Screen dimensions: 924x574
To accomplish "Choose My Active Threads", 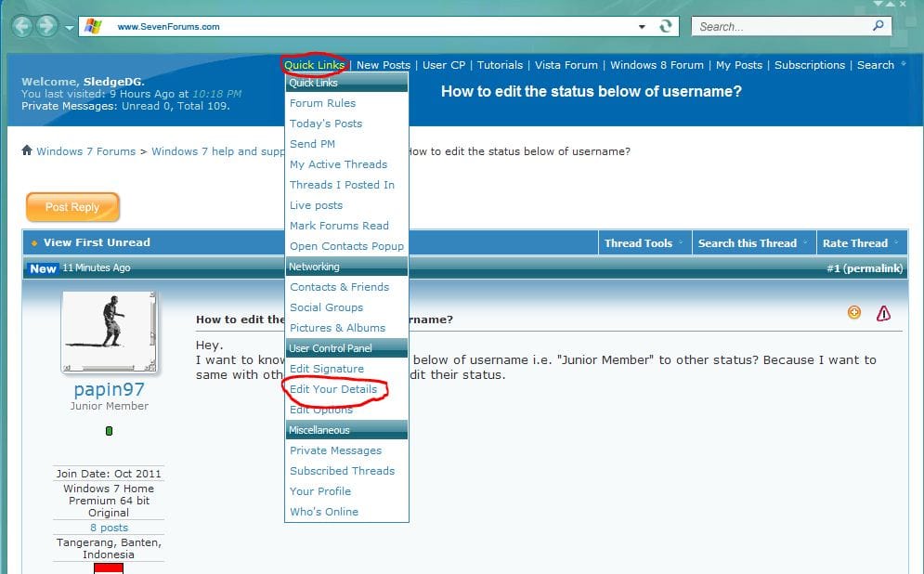I will click(338, 164).
